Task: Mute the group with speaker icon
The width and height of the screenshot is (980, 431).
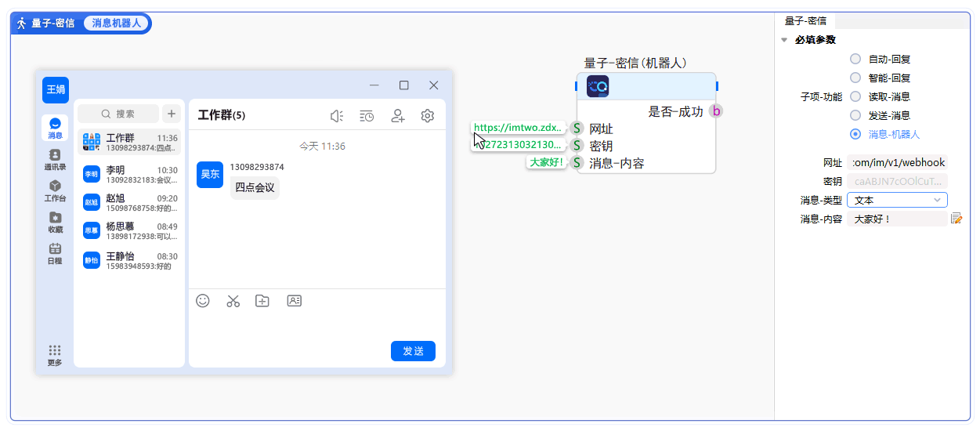Action: point(337,116)
